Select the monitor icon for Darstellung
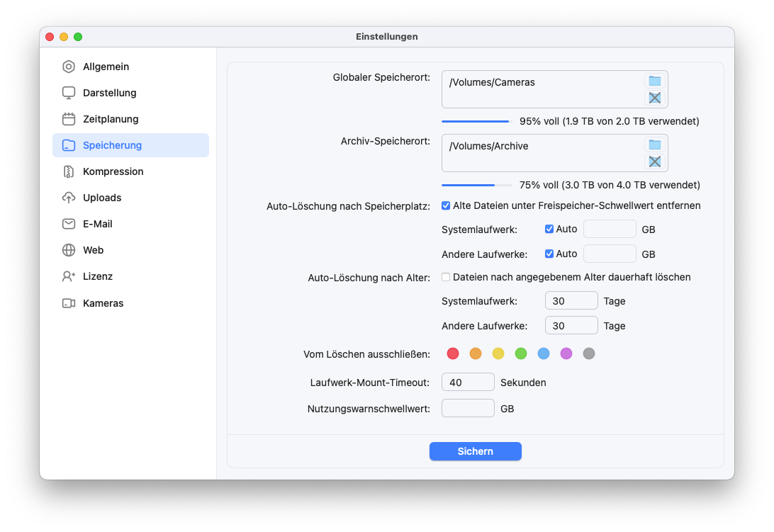 pyautogui.click(x=68, y=93)
